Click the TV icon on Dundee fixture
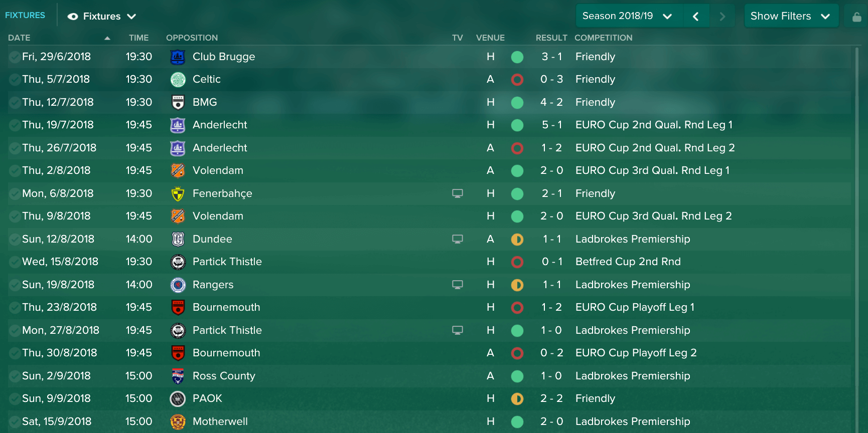The width and height of the screenshot is (868, 433). [x=457, y=239]
